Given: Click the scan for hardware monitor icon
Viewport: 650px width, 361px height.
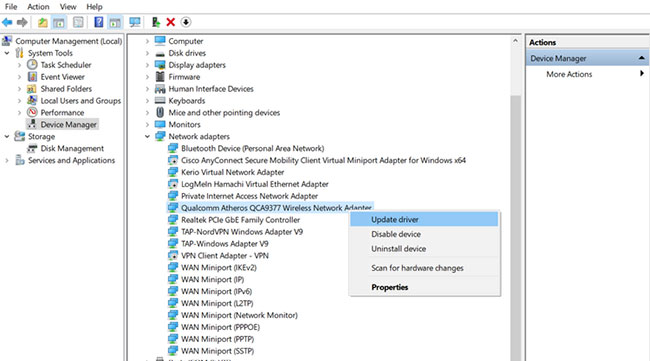Looking at the screenshot, I should click(x=135, y=22).
